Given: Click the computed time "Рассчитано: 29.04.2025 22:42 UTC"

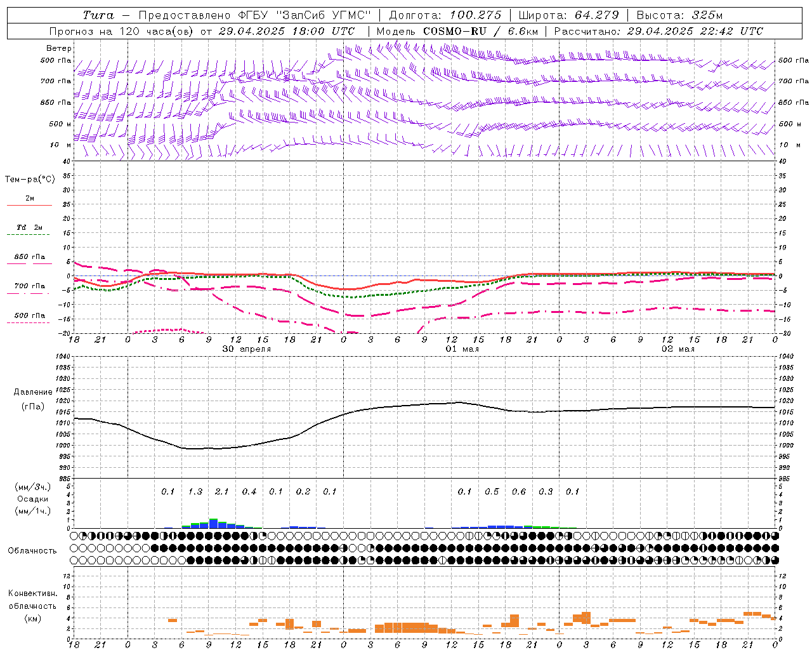Looking at the screenshot, I should pos(658,31).
